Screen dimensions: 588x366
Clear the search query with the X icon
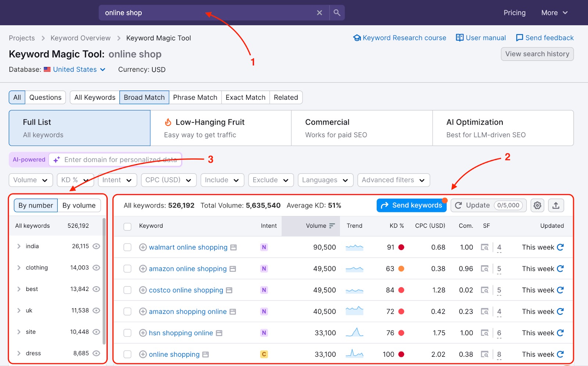coord(319,12)
